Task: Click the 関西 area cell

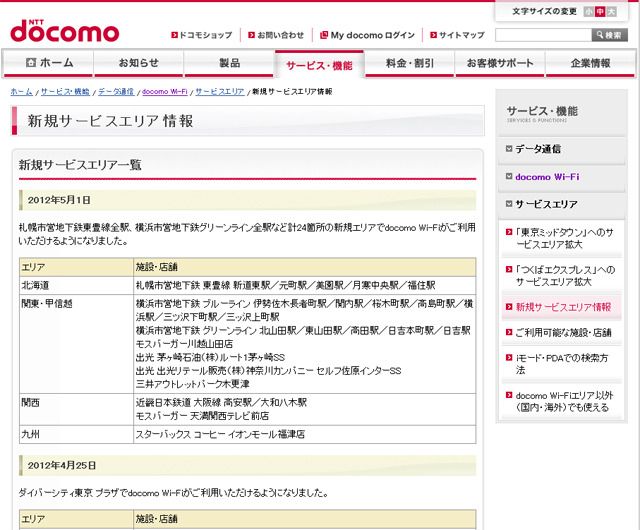Action: [x=76, y=410]
